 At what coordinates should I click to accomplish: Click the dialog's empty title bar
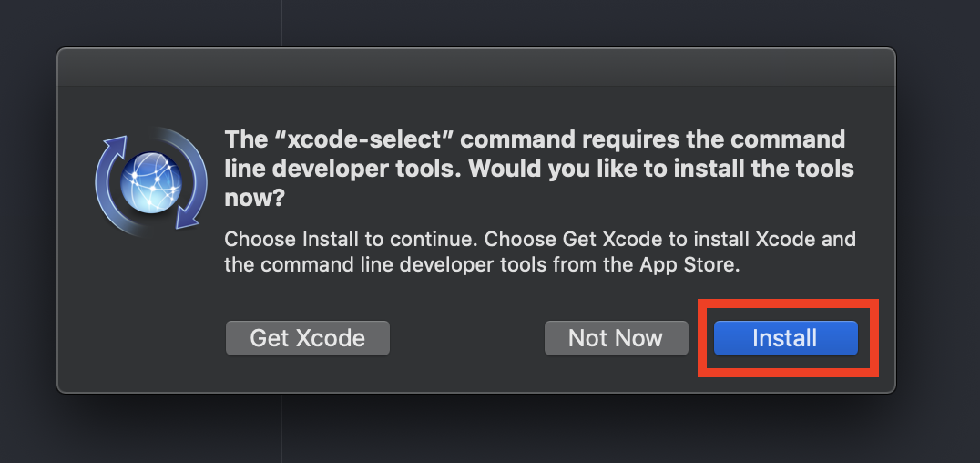point(476,67)
